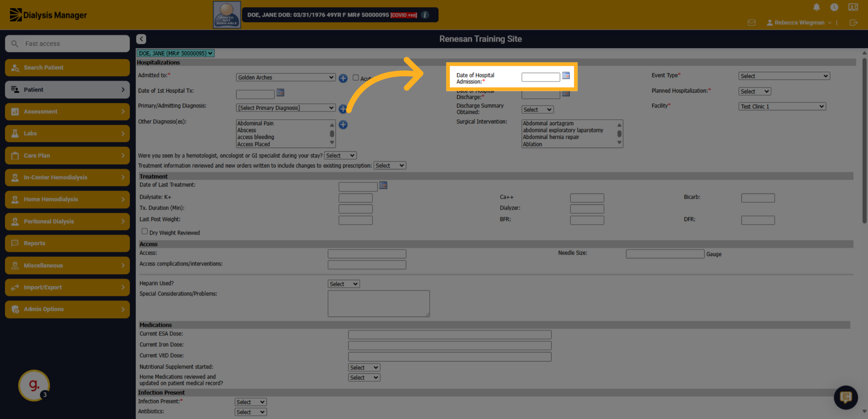The image size is (868, 419).
Task: Open the Discharge Summary Obtained dropdown
Action: pos(537,110)
